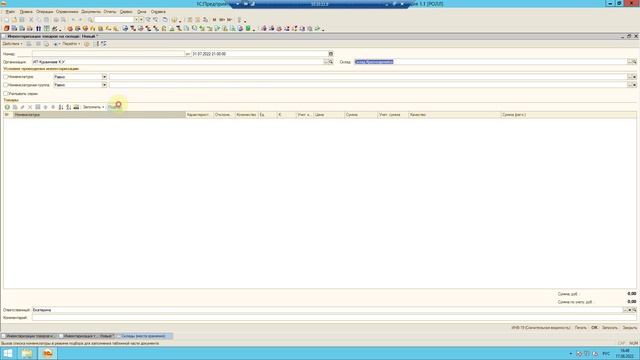
Task: Click into the document date field
Action: click(260, 53)
